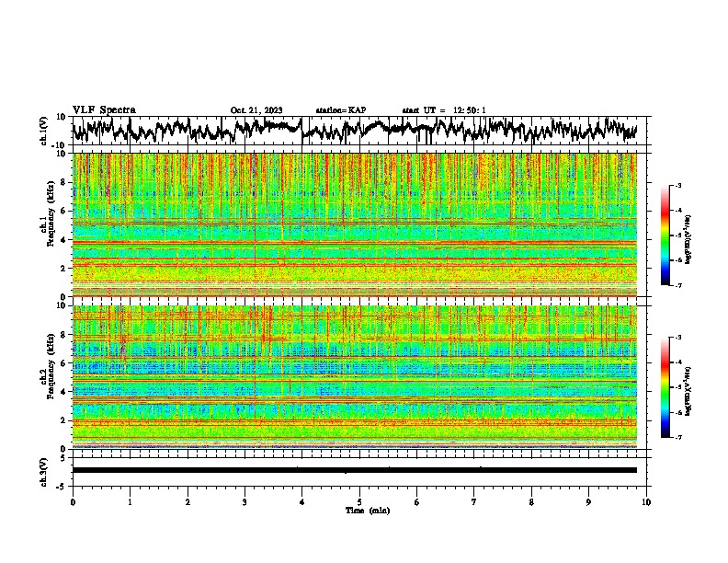Click the "-3" tick on ch.1 colorbar
The height and width of the screenshot is (563, 728).
[678, 186]
